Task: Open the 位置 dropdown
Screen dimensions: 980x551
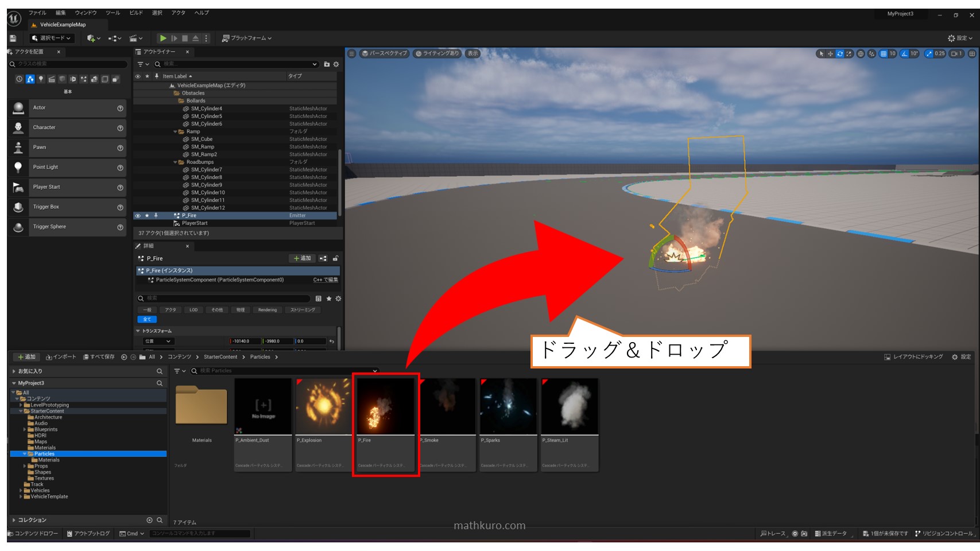Action: [x=158, y=341]
